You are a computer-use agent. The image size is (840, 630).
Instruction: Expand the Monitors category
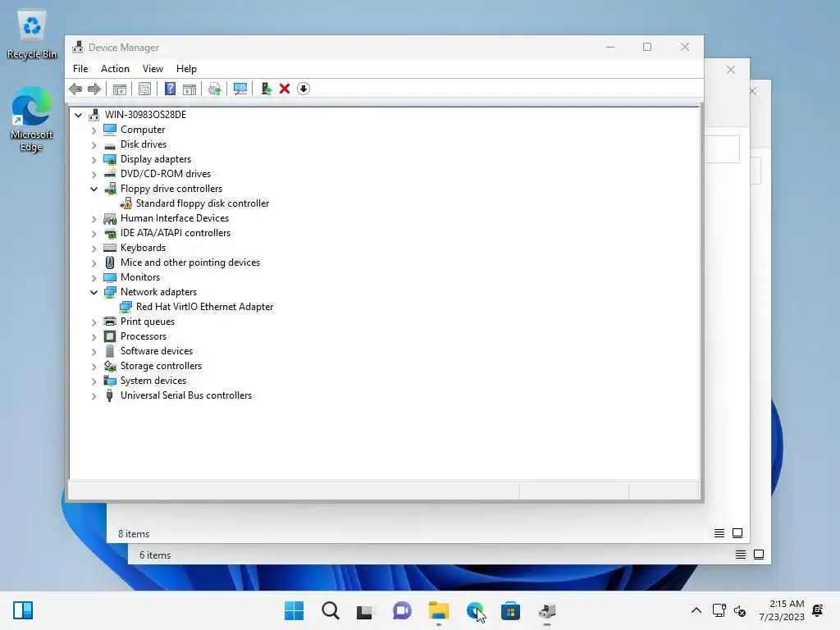[94, 277]
